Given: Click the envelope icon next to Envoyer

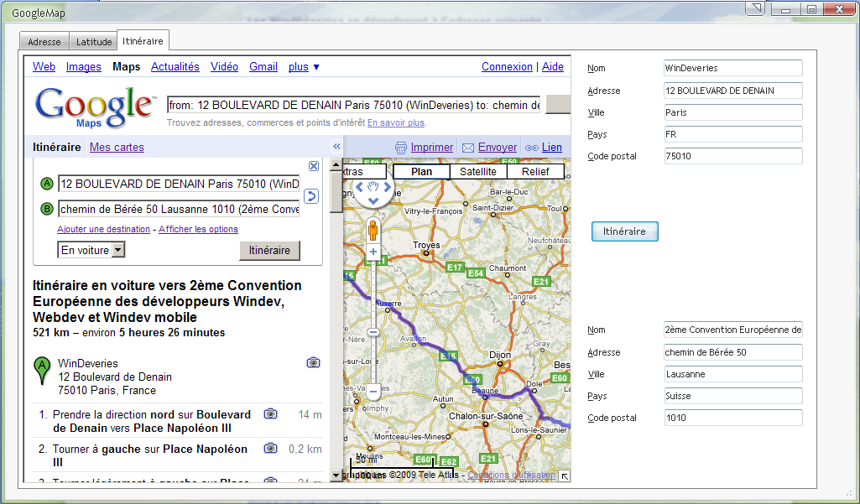Looking at the screenshot, I should (468, 148).
